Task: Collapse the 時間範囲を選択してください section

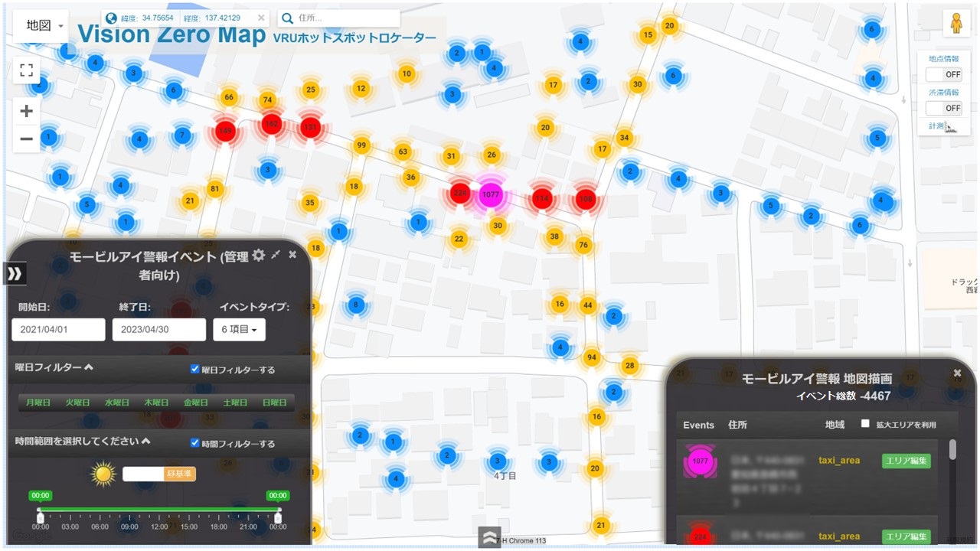Action: click(83, 441)
